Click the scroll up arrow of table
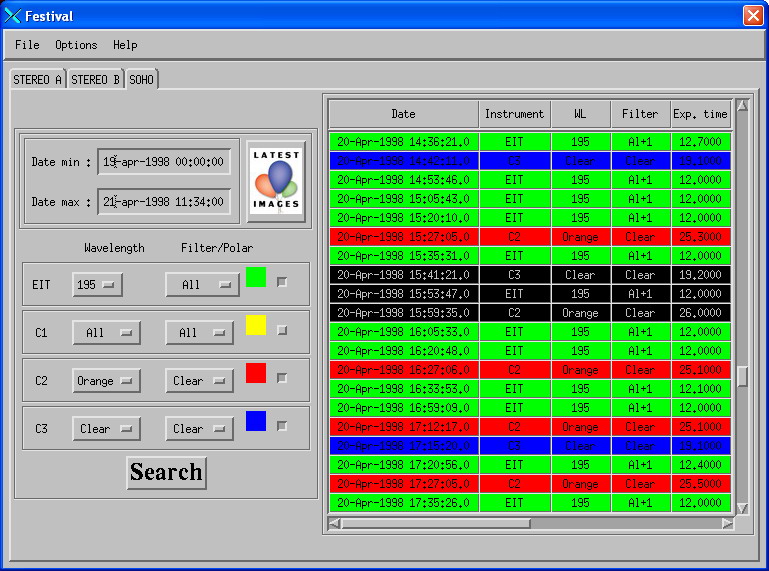 point(742,105)
